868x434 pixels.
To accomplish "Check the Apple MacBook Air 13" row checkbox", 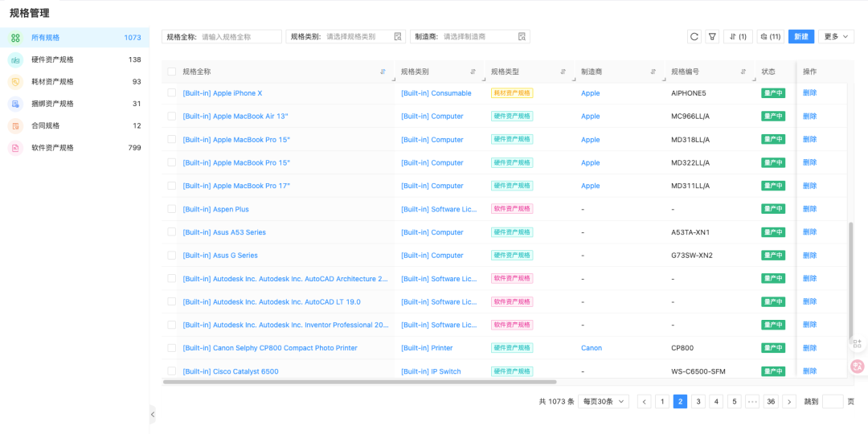I will coord(172,117).
